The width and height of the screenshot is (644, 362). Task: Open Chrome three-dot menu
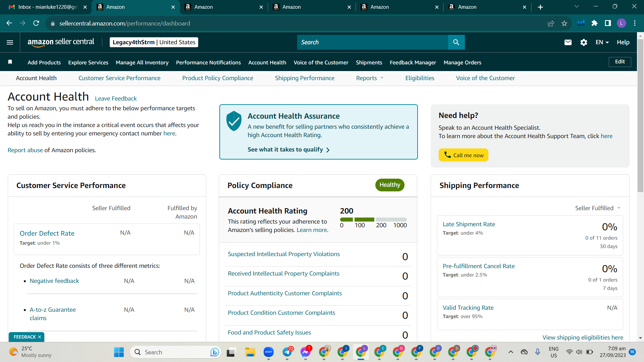point(635,23)
